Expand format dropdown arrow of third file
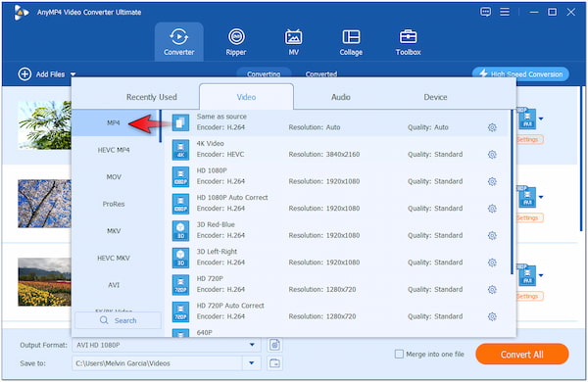Viewport: 588px width, 382px height. (541, 275)
